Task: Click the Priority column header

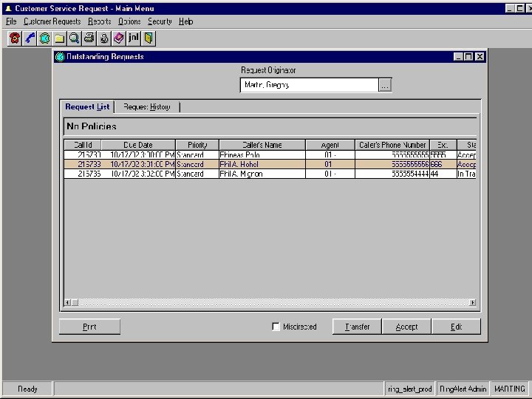Action: pyautogui.click(x=197, y=145)
